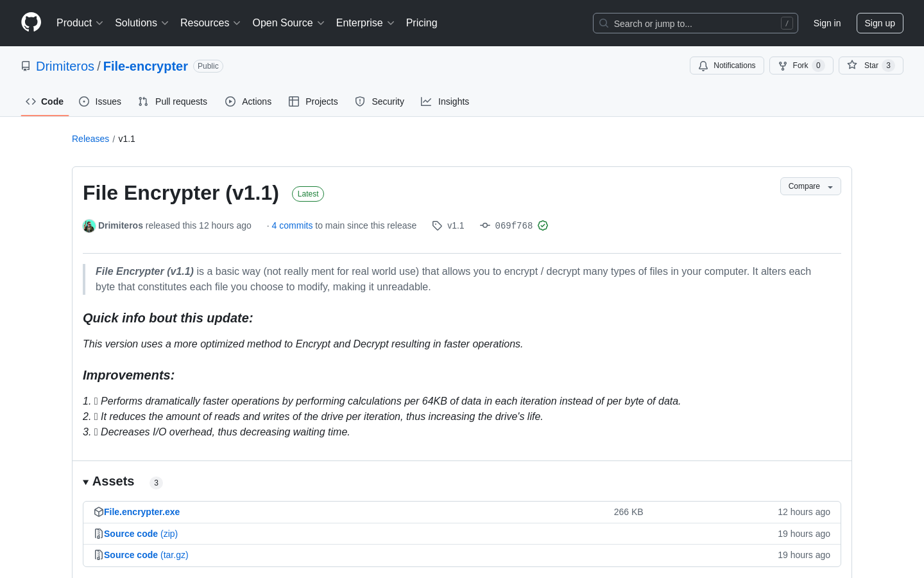This screenshot has height=578, width=924.
Task: Click the star count badge
Action: click(888, 66)
